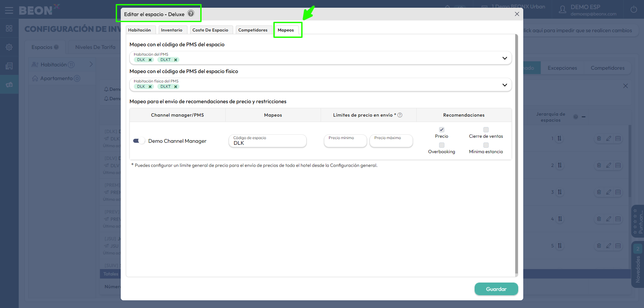Open the dashboard grid icon in left sidebar
Image resolution: width=644 pixels, height=308 pixels.
coord(9,28)
